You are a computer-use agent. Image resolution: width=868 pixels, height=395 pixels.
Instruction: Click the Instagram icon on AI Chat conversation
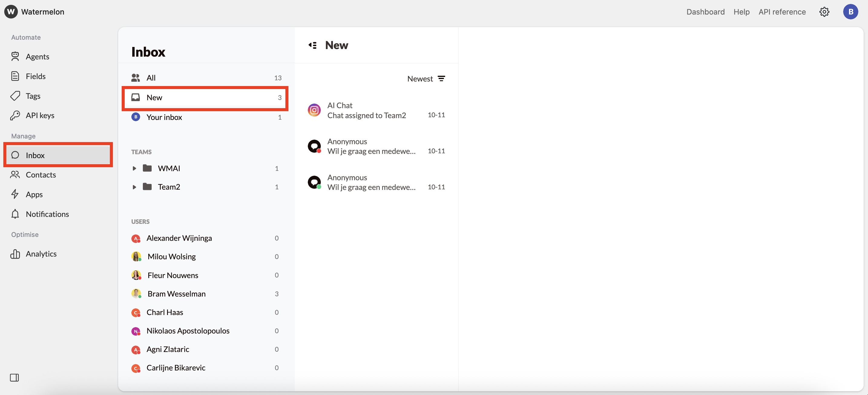(x=314, y=110)
